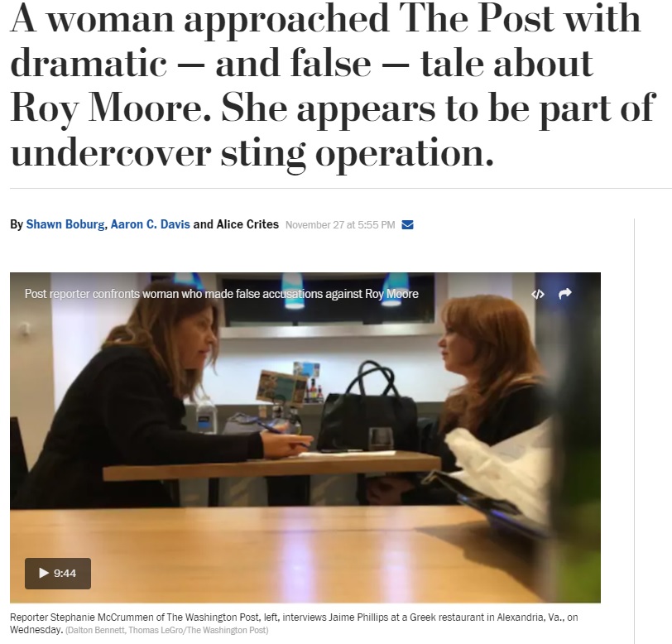Open the video embed code icon

538,294
